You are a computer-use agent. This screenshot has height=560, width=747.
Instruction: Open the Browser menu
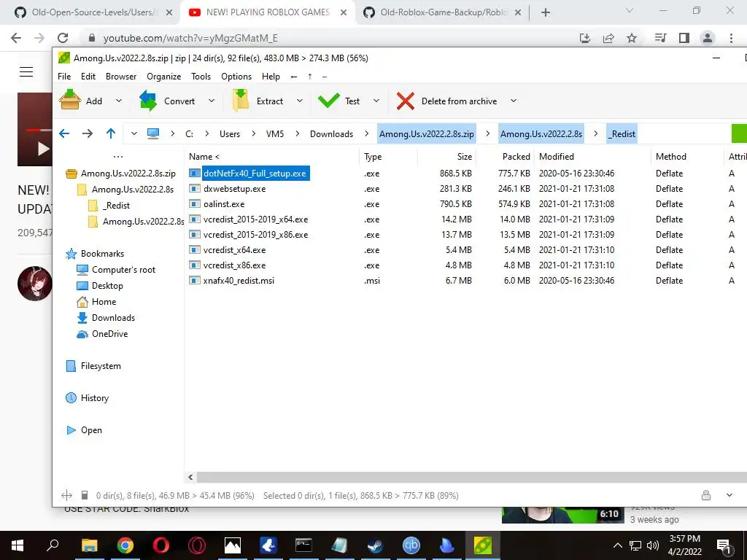click(121, 76)
